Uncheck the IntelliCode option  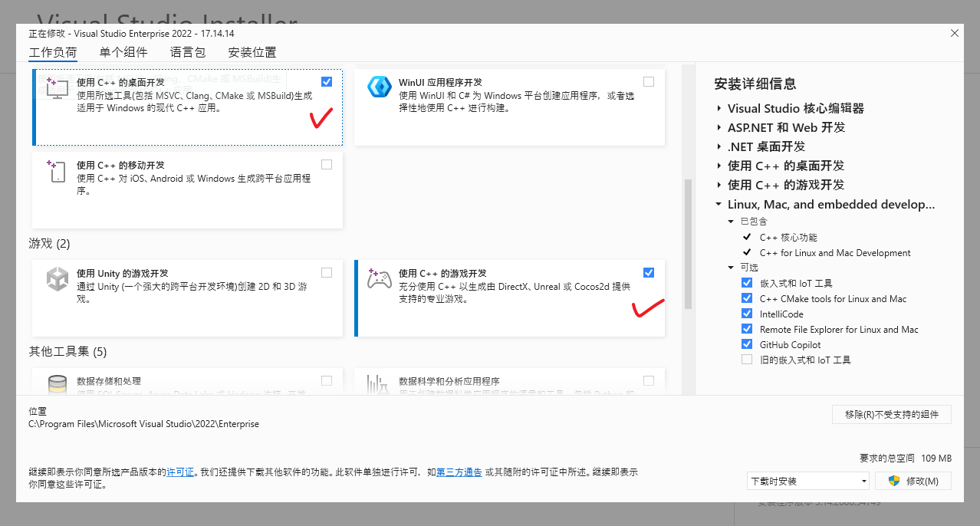tap(747, 314)
